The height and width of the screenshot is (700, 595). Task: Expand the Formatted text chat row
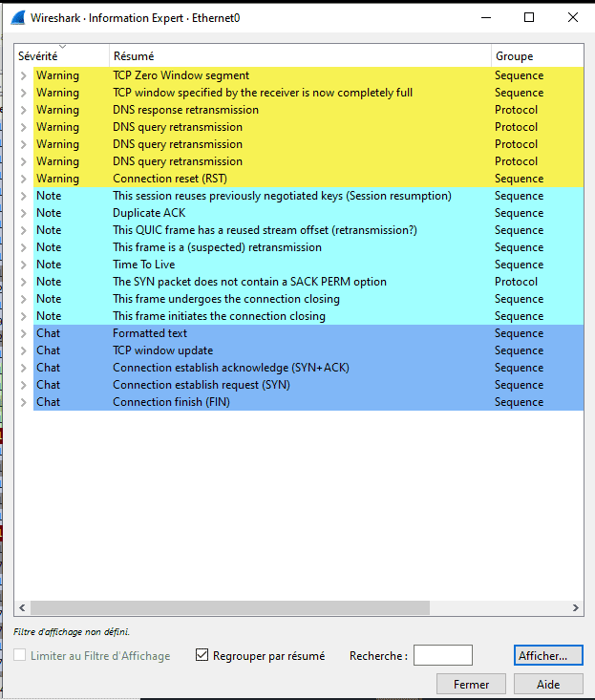click(24, 333)
